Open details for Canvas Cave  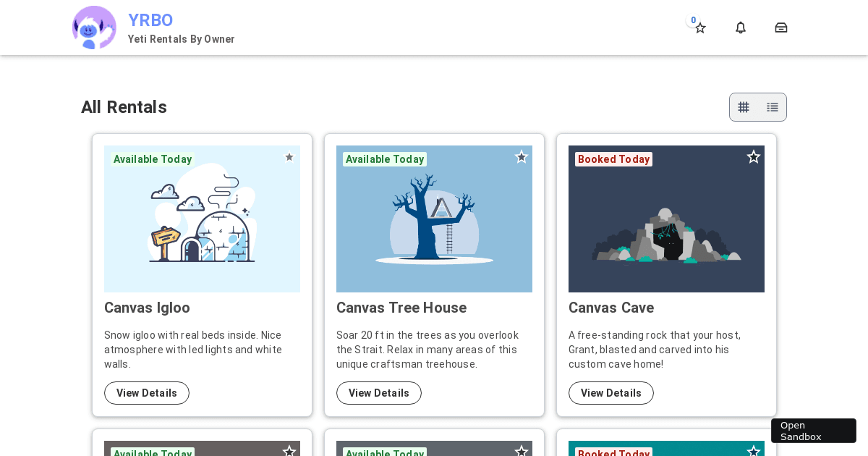tap(611, 393)
